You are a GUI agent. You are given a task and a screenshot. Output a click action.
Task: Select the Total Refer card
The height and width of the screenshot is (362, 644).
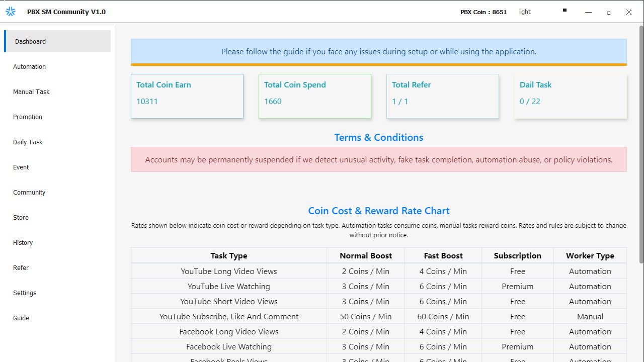[443, 96]
